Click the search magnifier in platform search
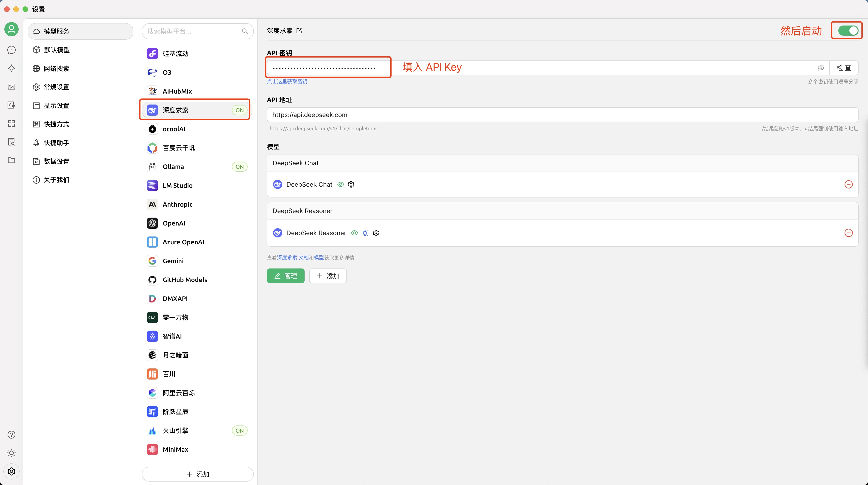Viewport: 868px width, 485px height. click(x=245, y=31)
